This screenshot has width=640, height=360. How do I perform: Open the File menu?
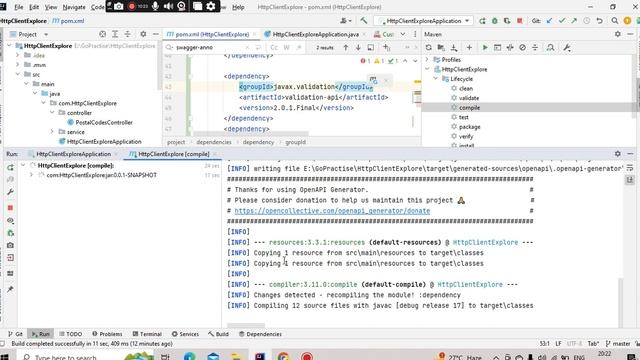(x=18, y=7)
